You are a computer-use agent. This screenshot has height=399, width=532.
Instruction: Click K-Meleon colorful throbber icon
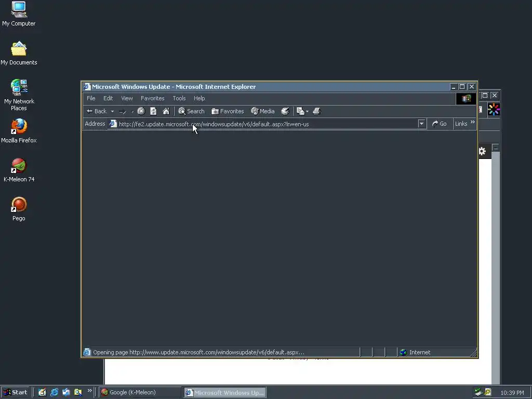coord(494,109)
